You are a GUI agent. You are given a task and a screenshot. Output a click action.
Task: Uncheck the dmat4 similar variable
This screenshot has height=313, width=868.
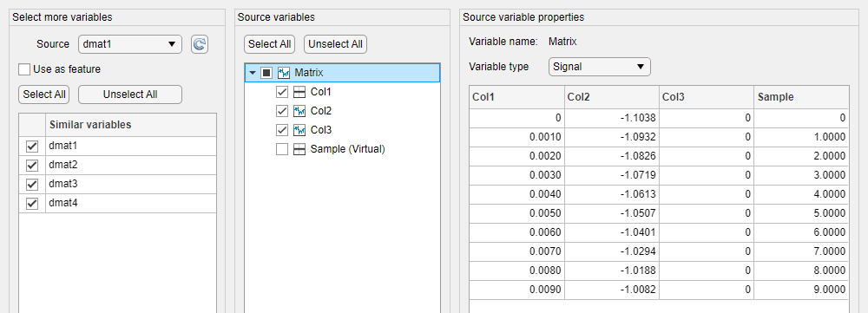click(x=31, y=204)
